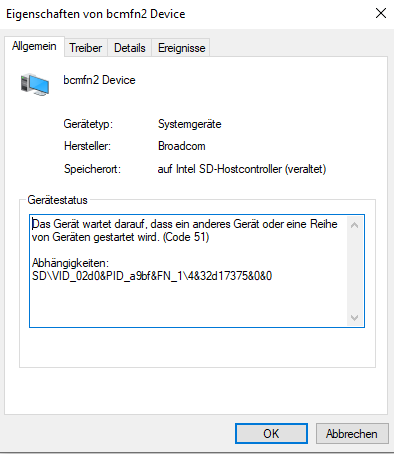Confirm with the OK button
394x454 pixels.
(271, 433)
